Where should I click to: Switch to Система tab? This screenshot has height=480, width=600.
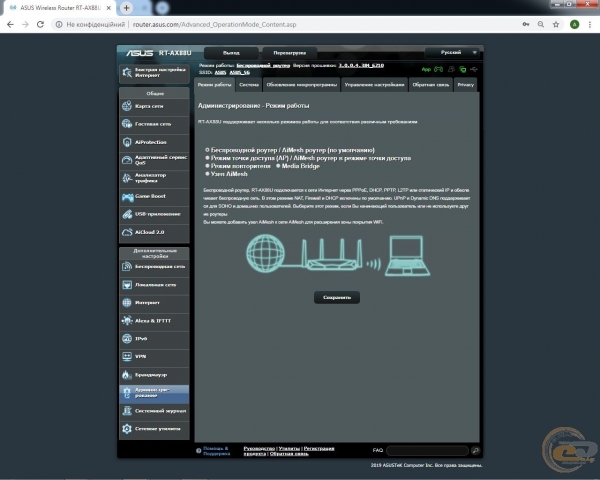[x=249, y=85]
